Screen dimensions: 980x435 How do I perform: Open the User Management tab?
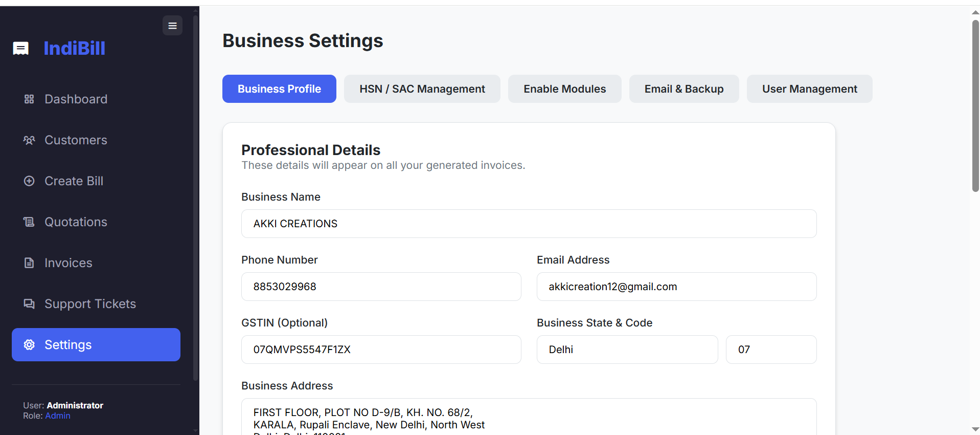[x=809, y=89]
